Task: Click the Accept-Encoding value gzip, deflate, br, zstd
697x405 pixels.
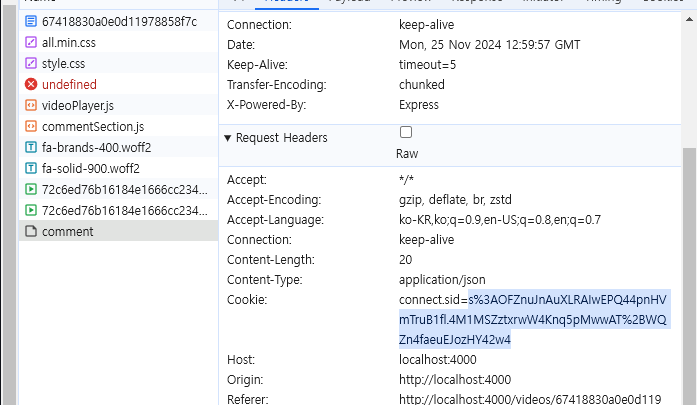Action: click(x=455, y=200)
